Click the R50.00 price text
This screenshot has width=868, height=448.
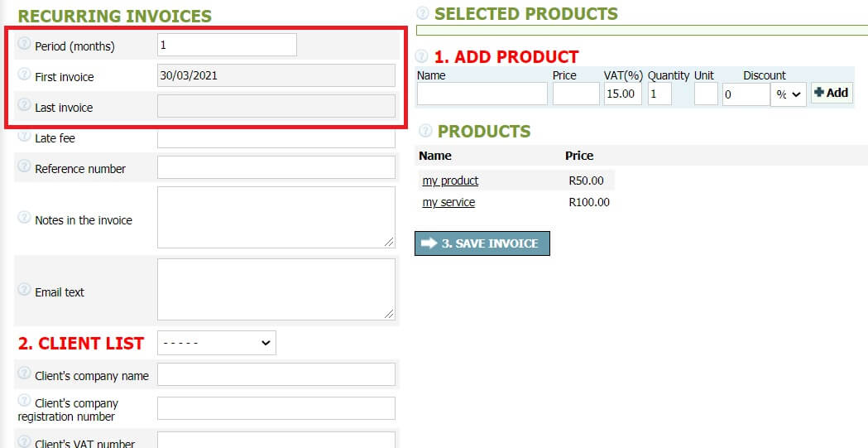click(x=586, y=181)
